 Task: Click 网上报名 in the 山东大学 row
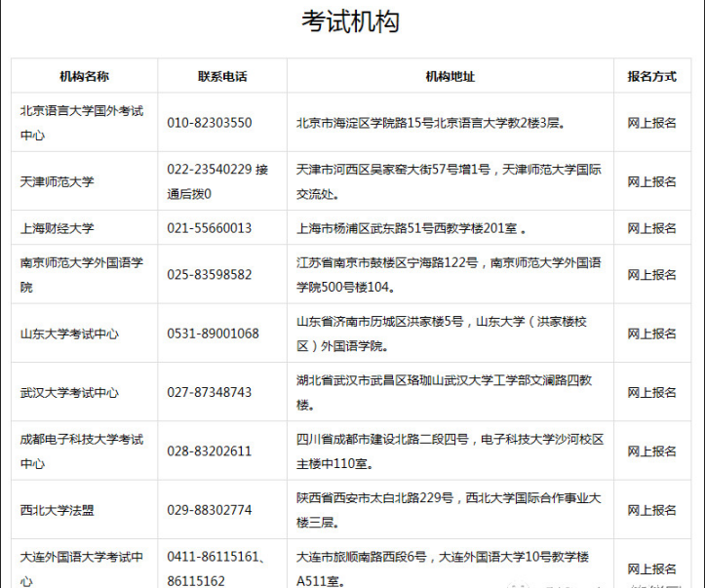click(652, 333)
